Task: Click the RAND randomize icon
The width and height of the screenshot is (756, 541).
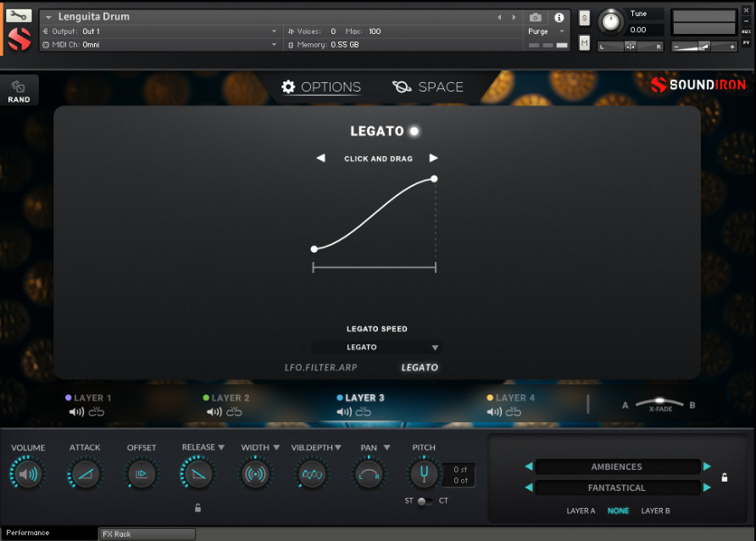Action: point(19,86)
